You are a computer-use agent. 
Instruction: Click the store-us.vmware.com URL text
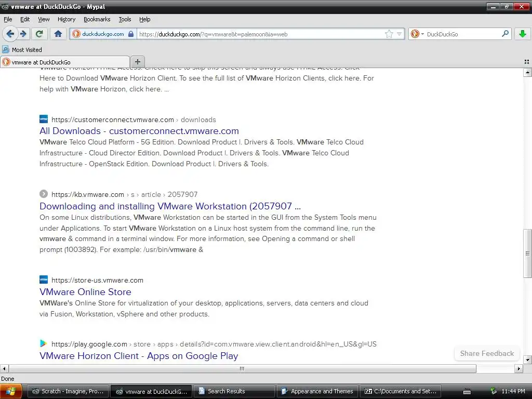pyautogui.click(x=97, y=280)
